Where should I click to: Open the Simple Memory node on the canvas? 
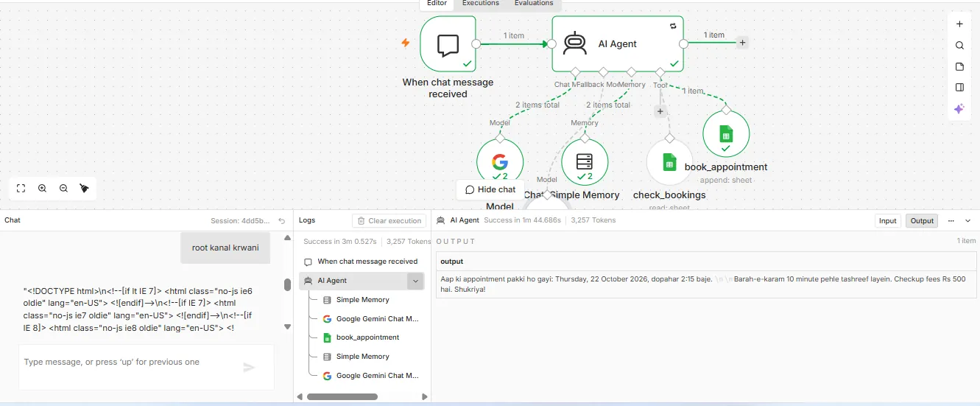[585, 162]
